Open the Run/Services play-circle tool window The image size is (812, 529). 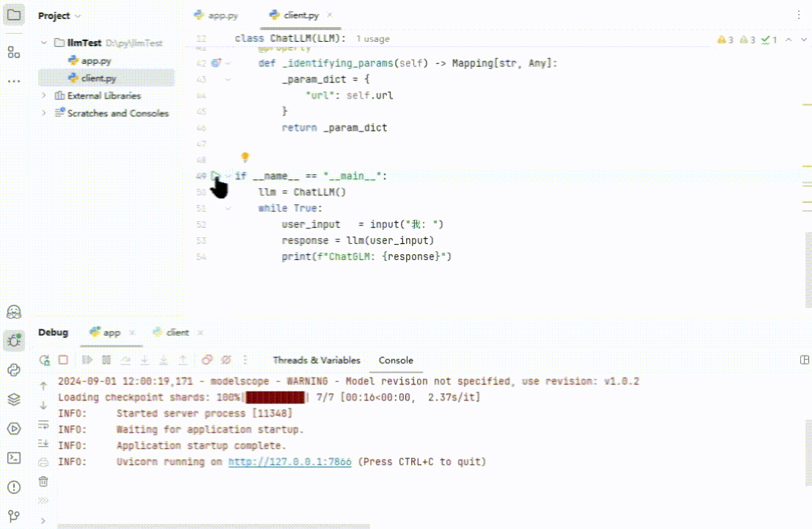[x=14, y=428]
